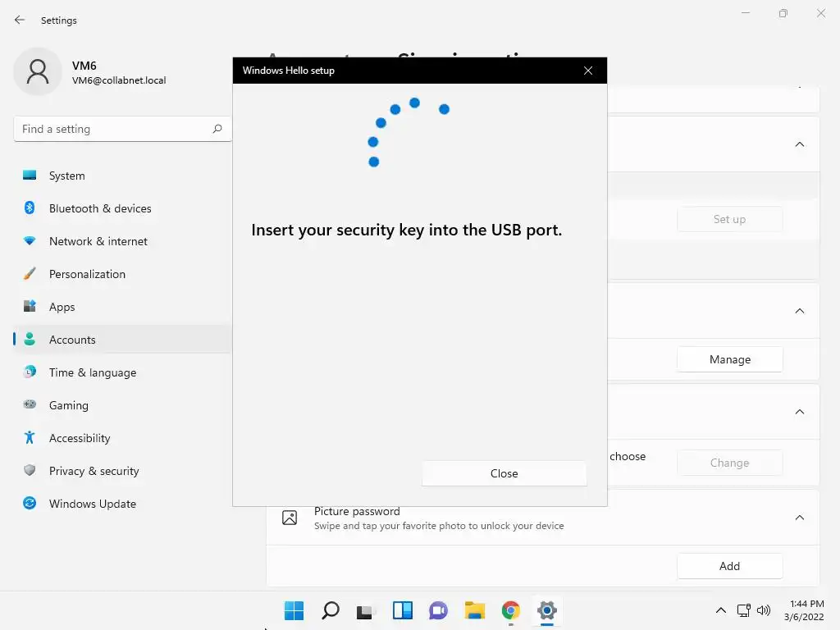Viewport: 840px width, 630px height.
Task: Open File Explorer from the taskbar
Action: pyautogui.click(x=475, y=610)
